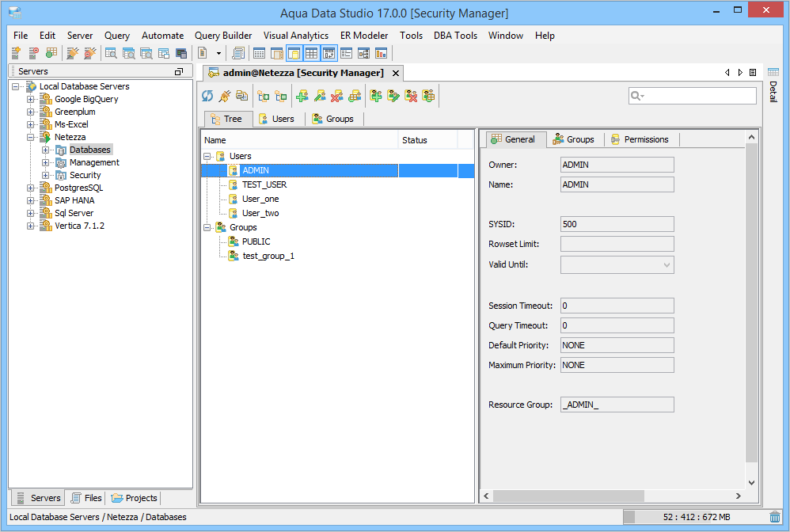790x532 pixels.
Task: Open the New Script dropdown arrow
Action: point(218,53)
